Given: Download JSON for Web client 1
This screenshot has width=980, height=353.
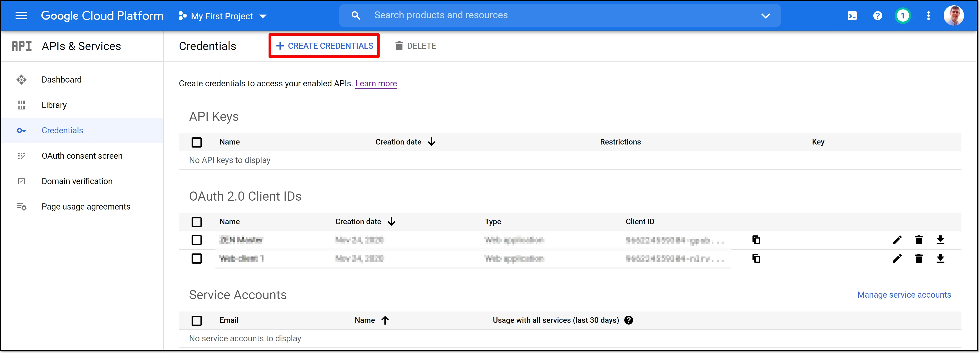Looking at the screenshot, I should [940, 259].
